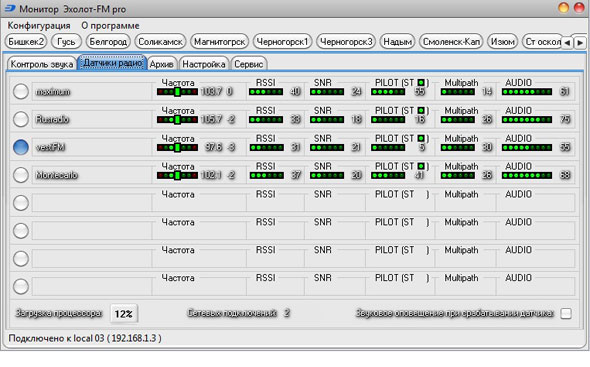Select the vestiFM station radio button
Viewport: 590px width, 367px height.
[x=21, y=147]
